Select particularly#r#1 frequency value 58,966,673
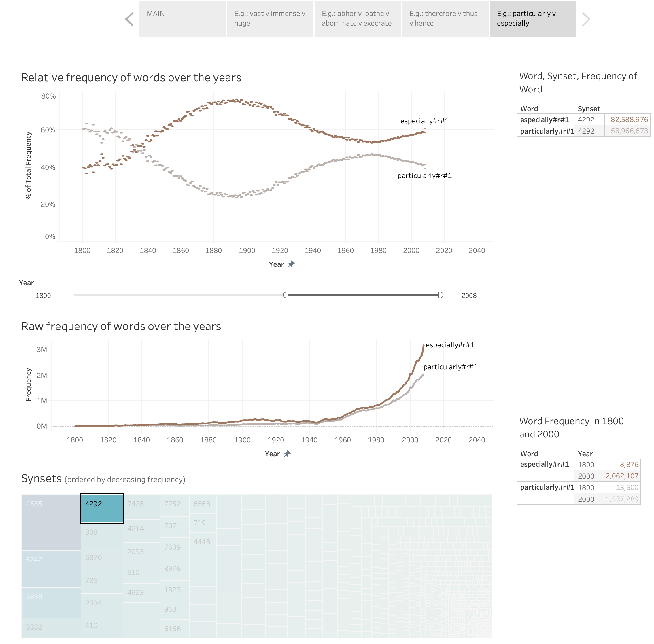 coord(629,131)
